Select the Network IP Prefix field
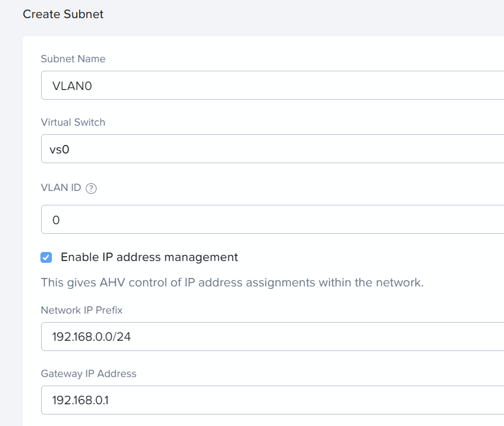This screenshot has height=426, width=504. [x=273, y=337]
